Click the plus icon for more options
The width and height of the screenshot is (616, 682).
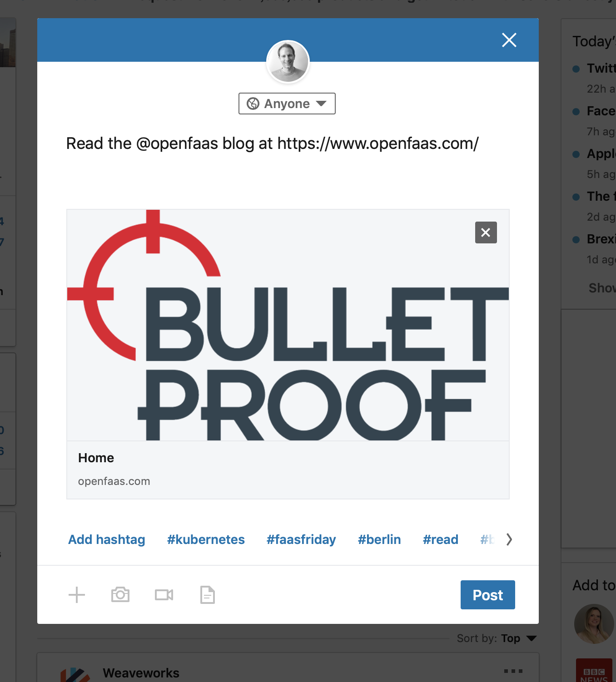click(x=77, y=595)
